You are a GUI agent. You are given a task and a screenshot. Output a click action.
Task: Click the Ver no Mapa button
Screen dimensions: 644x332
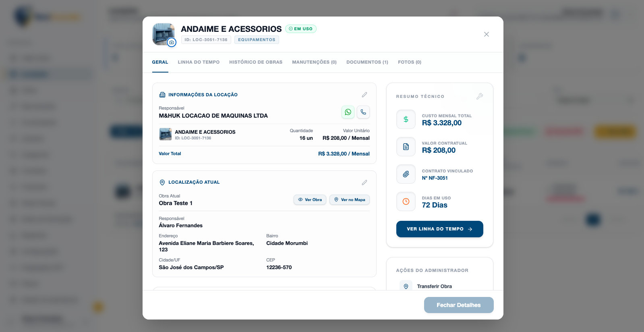point(350,200)
